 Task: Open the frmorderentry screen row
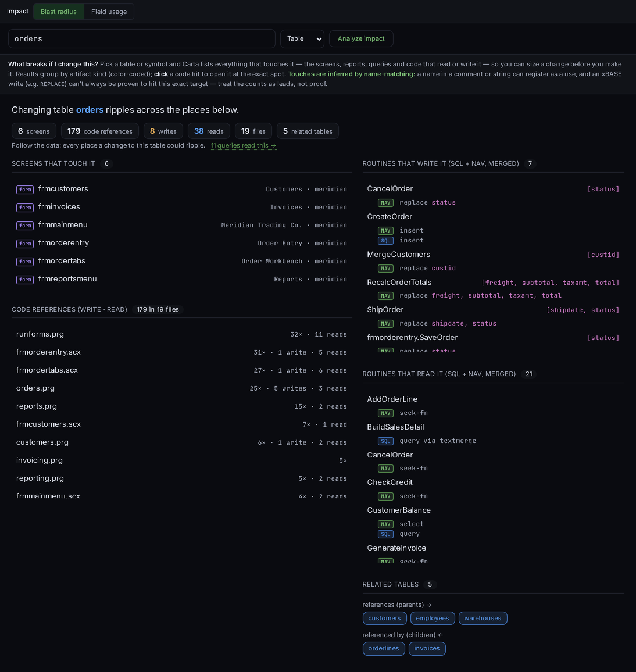click(x=182, y=243)
